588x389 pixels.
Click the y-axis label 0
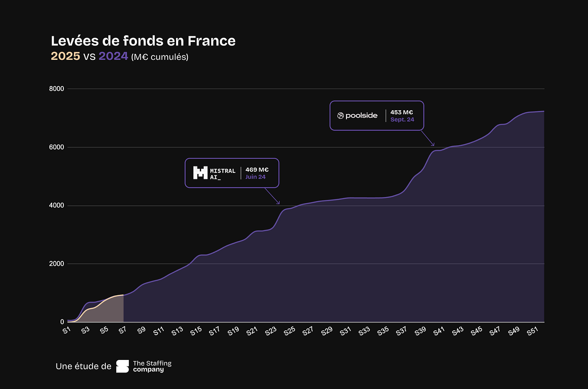pyautogui.click(x=62, y=322)
